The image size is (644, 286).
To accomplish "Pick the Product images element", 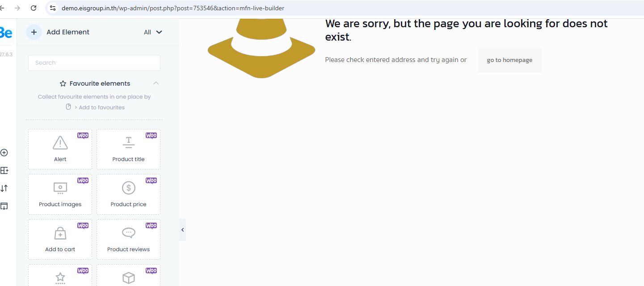I will point(60,195).
